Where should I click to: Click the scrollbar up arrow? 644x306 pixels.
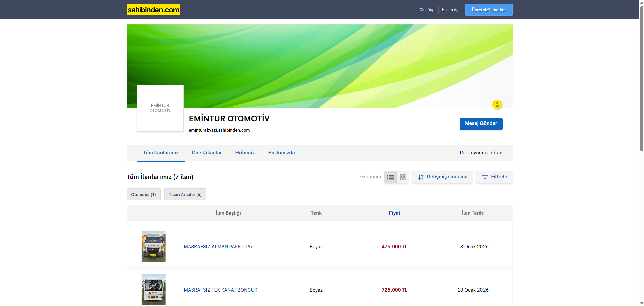642,2
